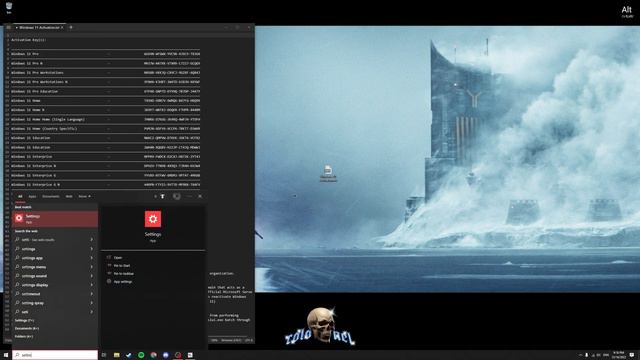Expand arrow beside 'settings display' suggestion
Viewport: 640px width, 360px height.
coord(92,285)
